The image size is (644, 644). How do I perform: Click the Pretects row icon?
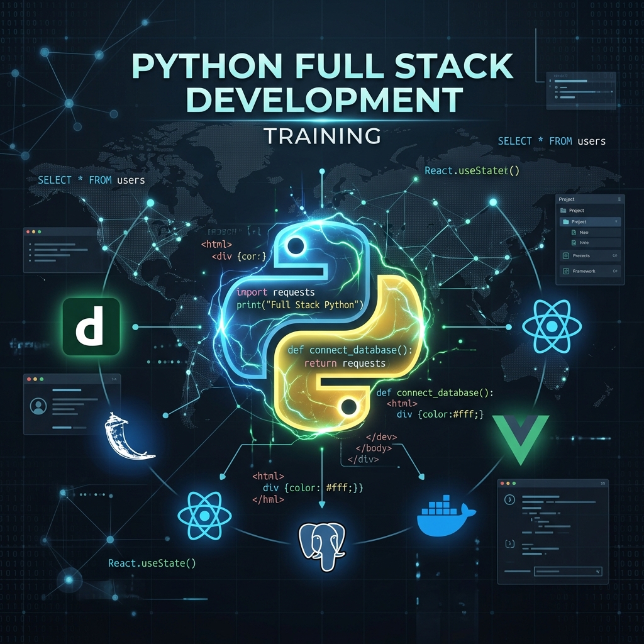pyautogui.click(x=565, y=255)
